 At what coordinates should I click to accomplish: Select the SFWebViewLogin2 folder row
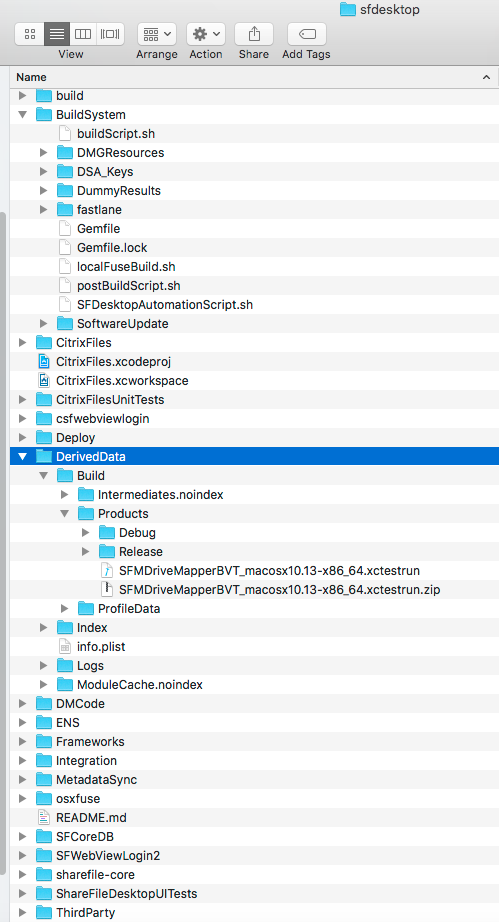[254, 856]
